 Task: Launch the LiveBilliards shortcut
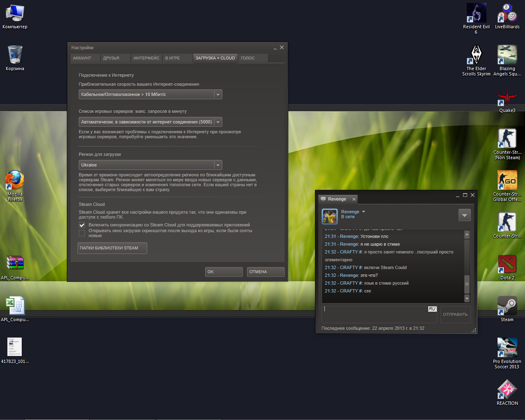click(x=507, y=16)
